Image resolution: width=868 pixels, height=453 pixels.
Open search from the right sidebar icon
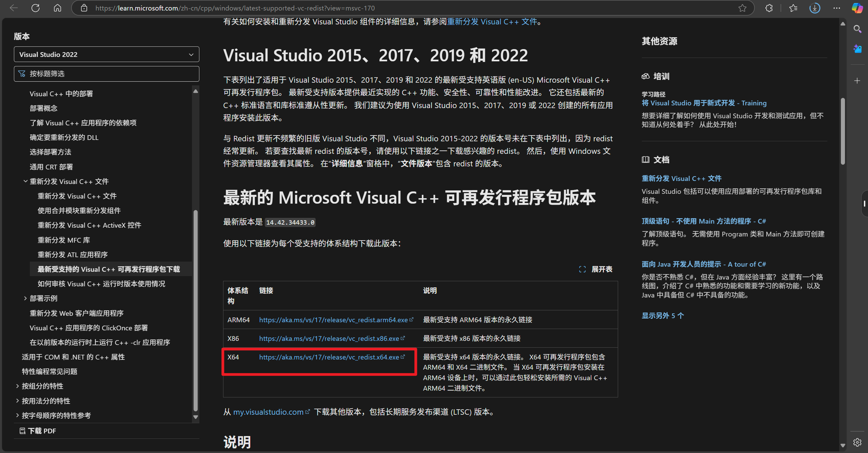pyautogui.click(x=857, y=29)
